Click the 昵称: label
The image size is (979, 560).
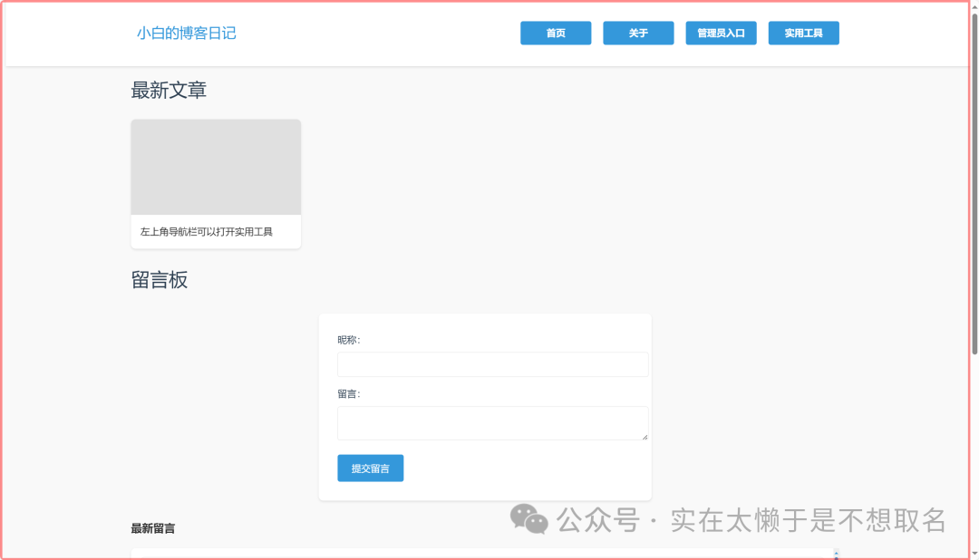[x=349, y=340]
